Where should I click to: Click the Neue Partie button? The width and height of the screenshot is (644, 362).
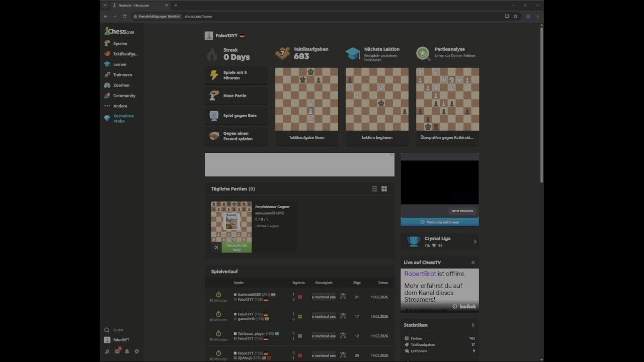[236, 96]
